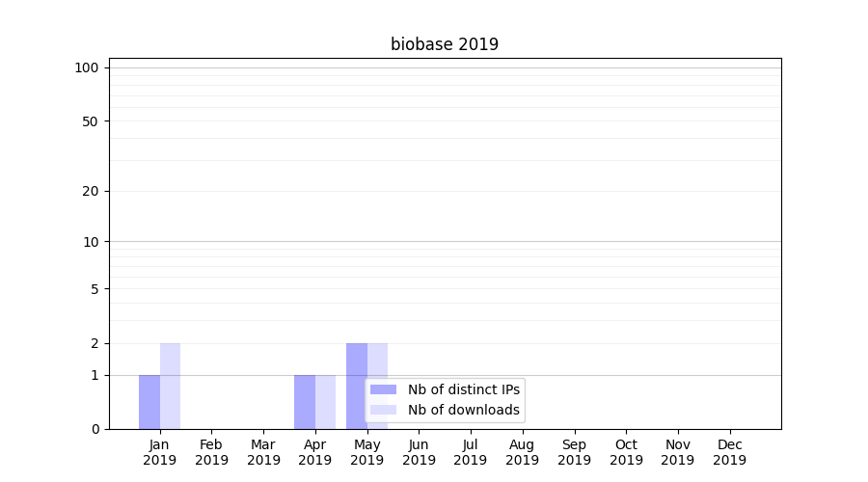The image size is (868, 482).
Task: Click the 'Jan 2019' x-axis label
Action: [x=160, y=452]
